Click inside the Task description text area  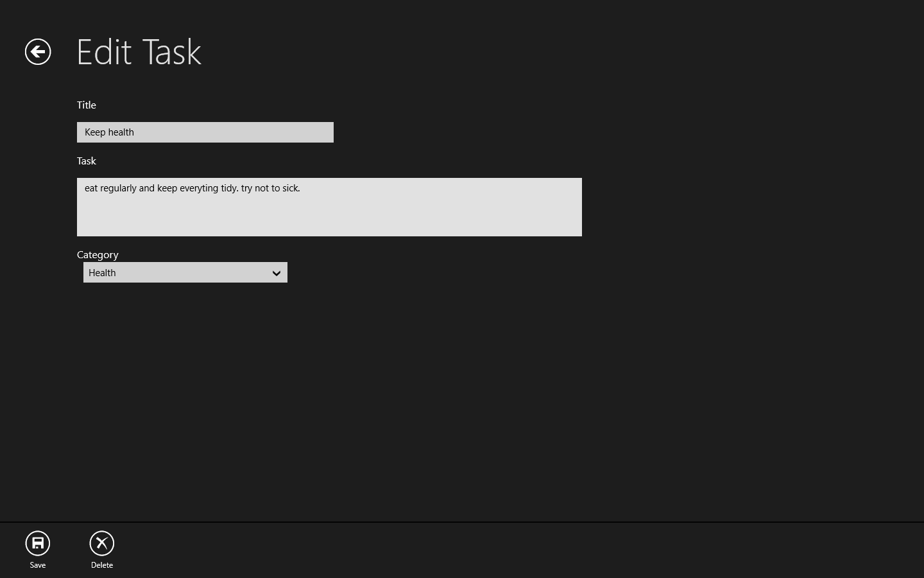(329, 207)
